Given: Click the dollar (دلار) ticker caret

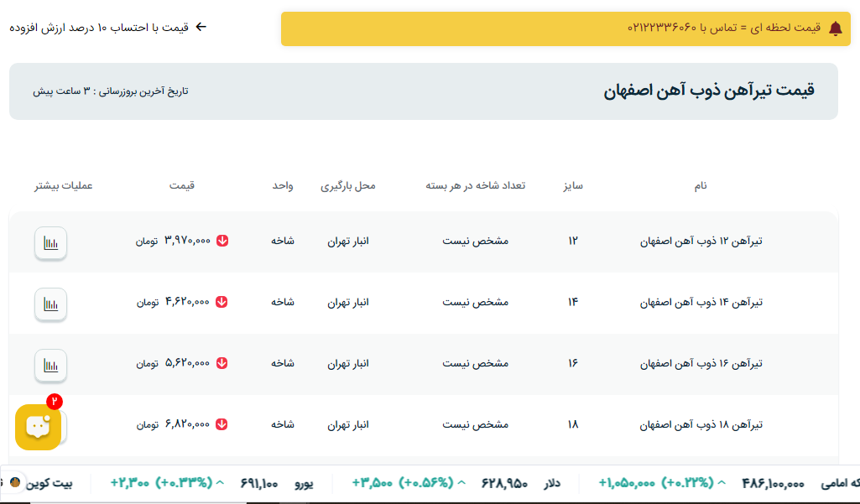Looking at the screenshot, I should pyautogui.click(x=461, y=484).
